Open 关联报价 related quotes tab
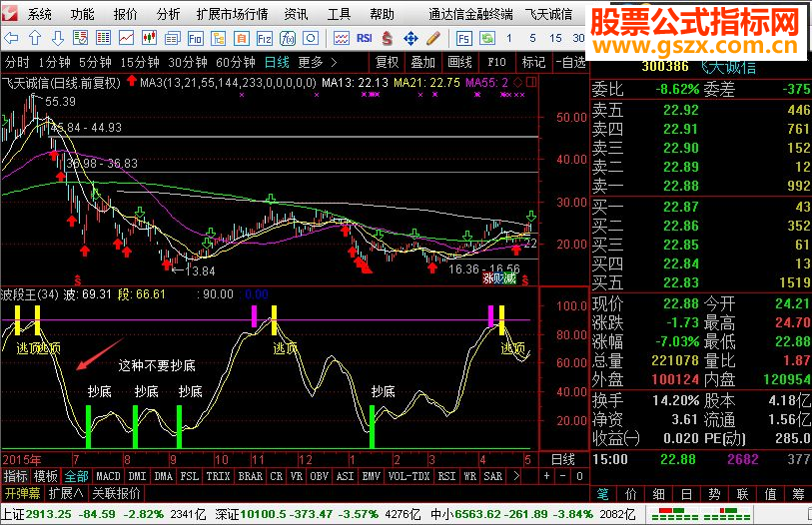 (117, 493)
